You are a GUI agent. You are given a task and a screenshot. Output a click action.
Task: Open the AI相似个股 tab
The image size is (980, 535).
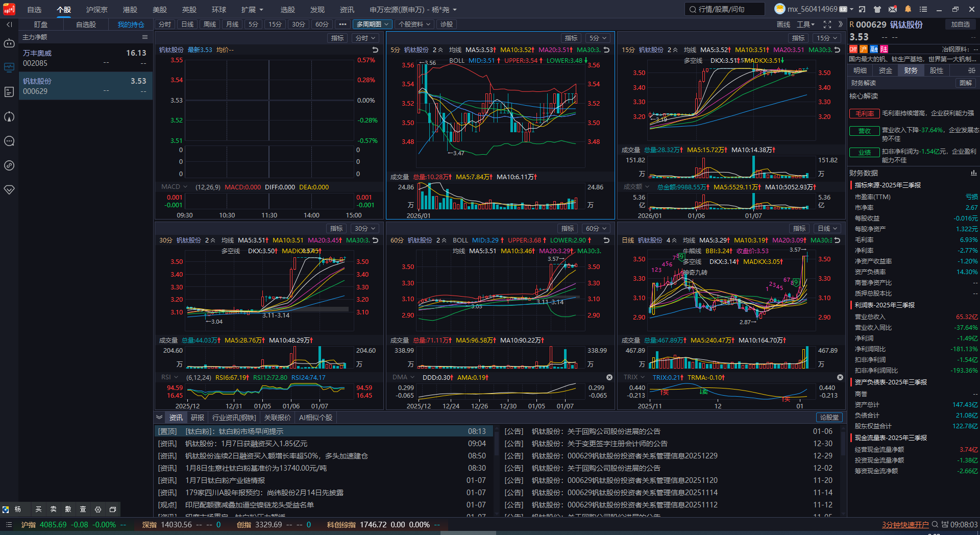[x=315, y=418]
